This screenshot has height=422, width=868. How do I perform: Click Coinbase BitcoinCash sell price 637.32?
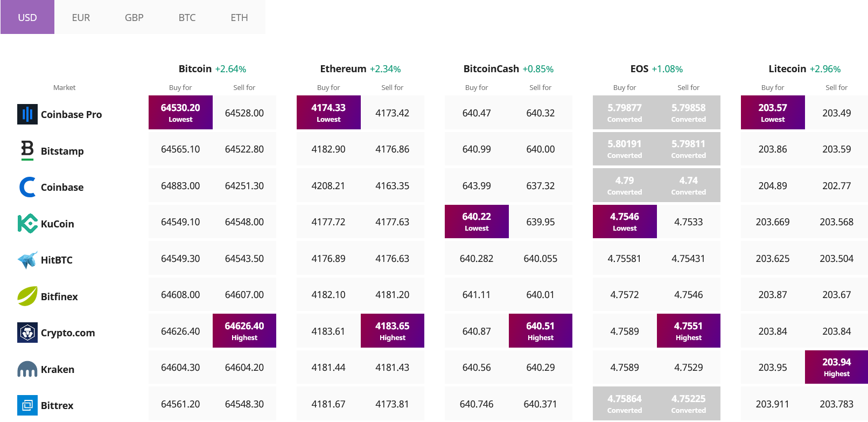(x=541, y=186)
